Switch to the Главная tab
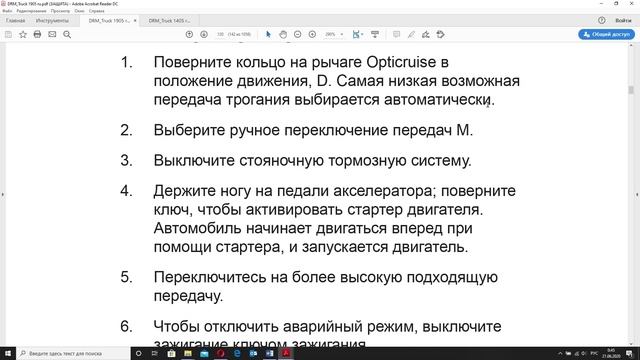Viewport: 640px width, 360px height. 16,20
